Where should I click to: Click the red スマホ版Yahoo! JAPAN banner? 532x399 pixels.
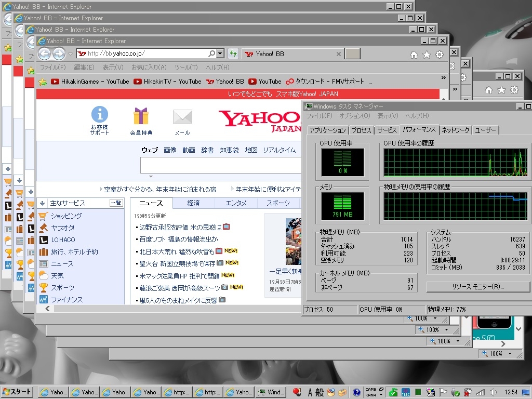[237, 94]
